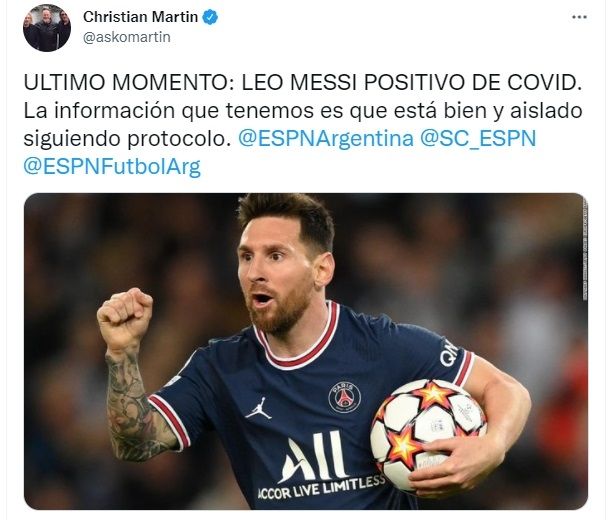The width and height of the screenshot is (613, 520).
Task: Click the PSG crest on the jersey
Action: point(344,397)
